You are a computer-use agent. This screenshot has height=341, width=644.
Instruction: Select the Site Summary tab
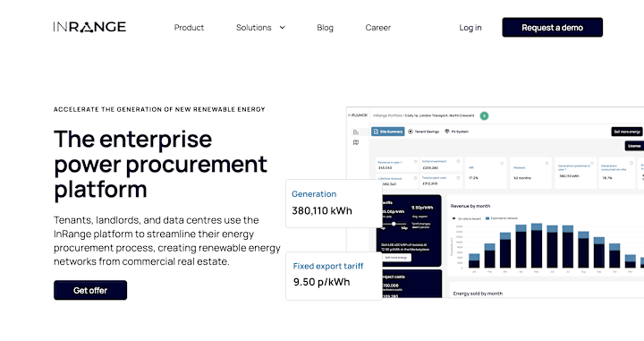(x=387, y=132)
